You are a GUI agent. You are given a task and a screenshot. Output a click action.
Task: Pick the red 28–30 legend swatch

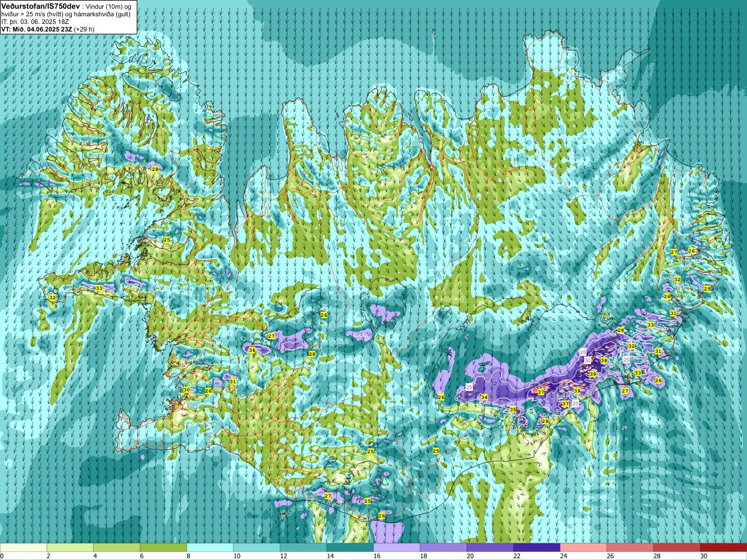(677, 548)
